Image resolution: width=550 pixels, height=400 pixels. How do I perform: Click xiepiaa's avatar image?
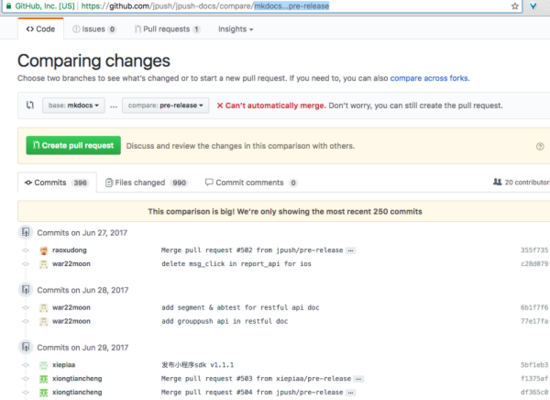tap(43, 365)
